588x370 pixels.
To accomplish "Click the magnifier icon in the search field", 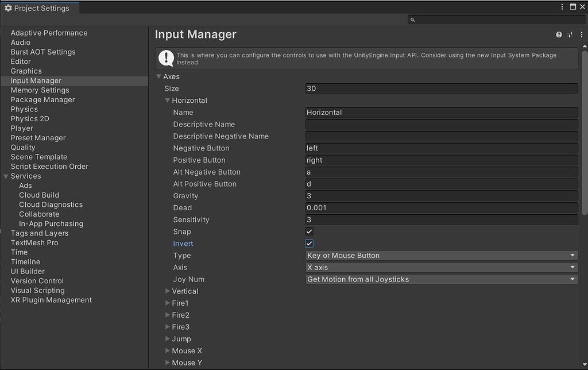I will tap(412, 19).
